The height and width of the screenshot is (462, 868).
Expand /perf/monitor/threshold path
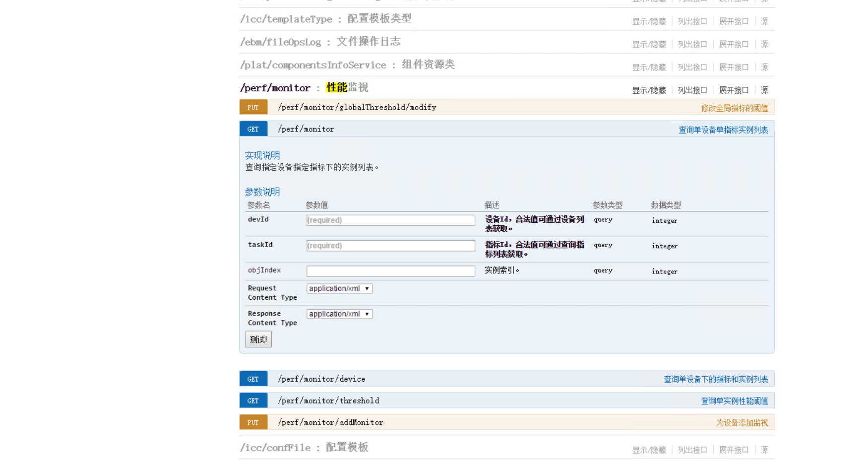[x=328, y=401]
